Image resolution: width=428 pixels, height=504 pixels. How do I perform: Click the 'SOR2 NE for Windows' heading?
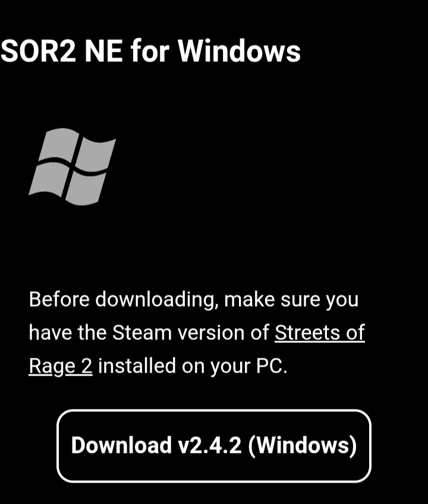point(150,51)
